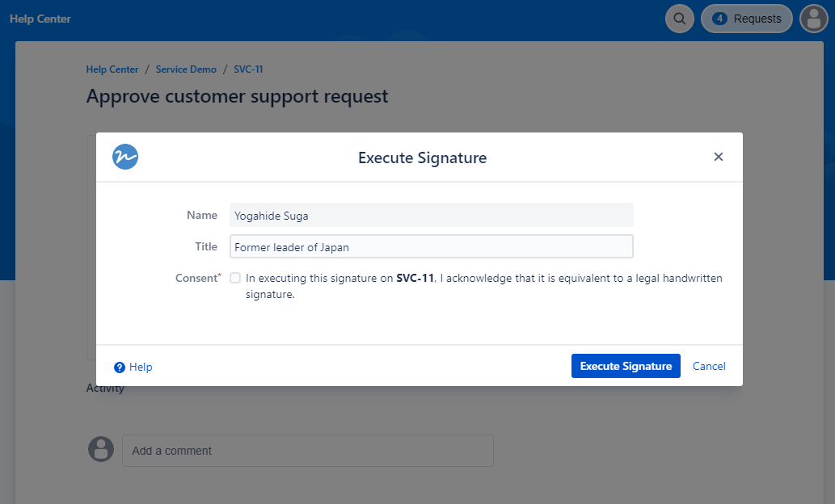The image size is (835, 504).
Task: Navigate to Service Demo breadcrumb
Action: 186,69
